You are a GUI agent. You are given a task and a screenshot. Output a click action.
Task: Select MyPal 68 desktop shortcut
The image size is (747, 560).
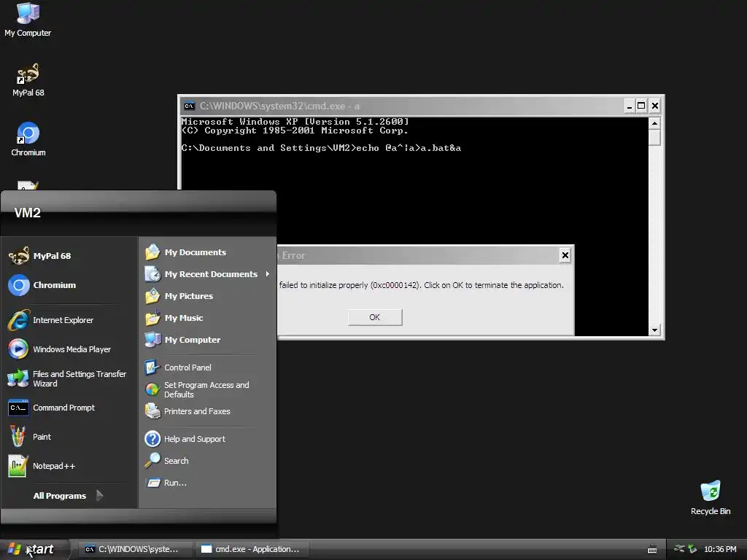(x=28, y=80)
